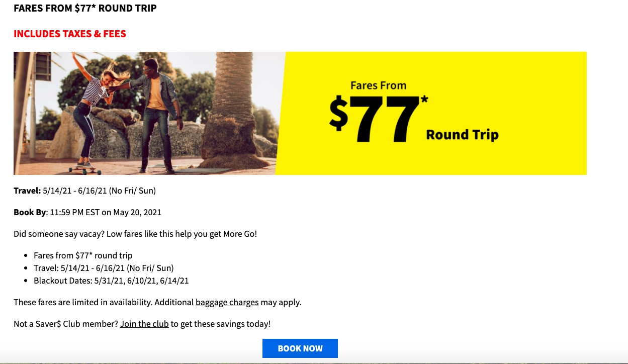Click the bulleted Travel dates line
Viewport: 628px width, 364px height.
click(x=103, y=268)
